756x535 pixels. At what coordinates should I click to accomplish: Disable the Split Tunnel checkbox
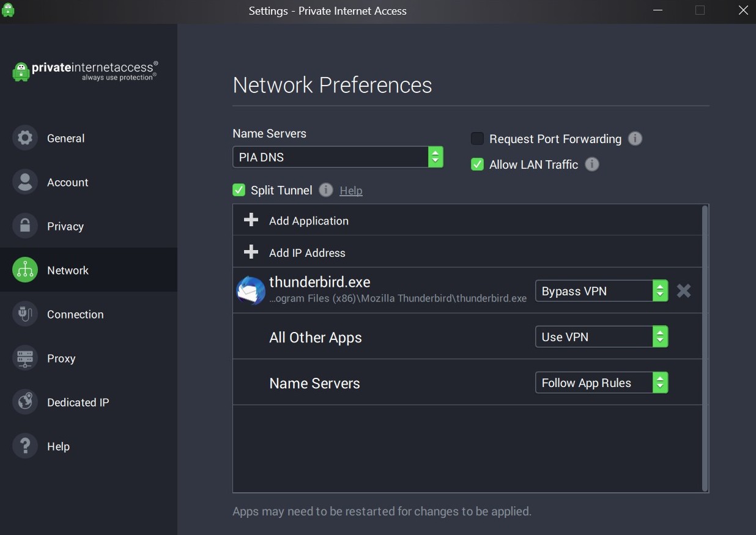(x=239, y=190)
